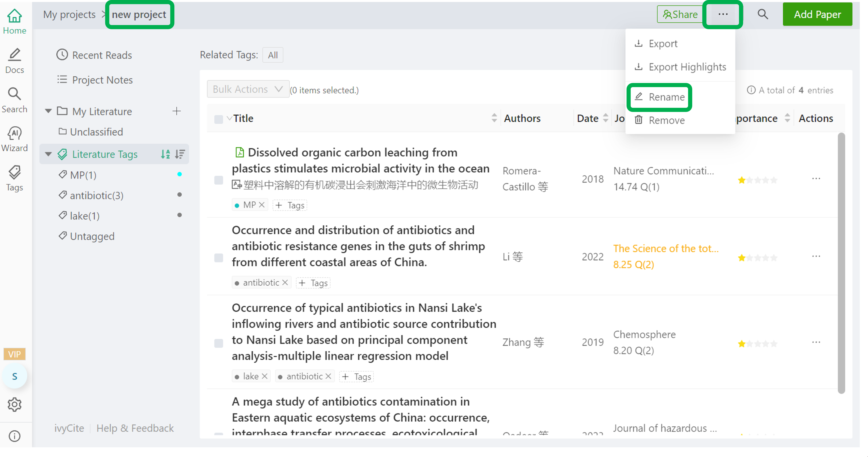This screenshot has width=868, height=457.
Task: Click the Share button
Action: [x=680, y=14]
